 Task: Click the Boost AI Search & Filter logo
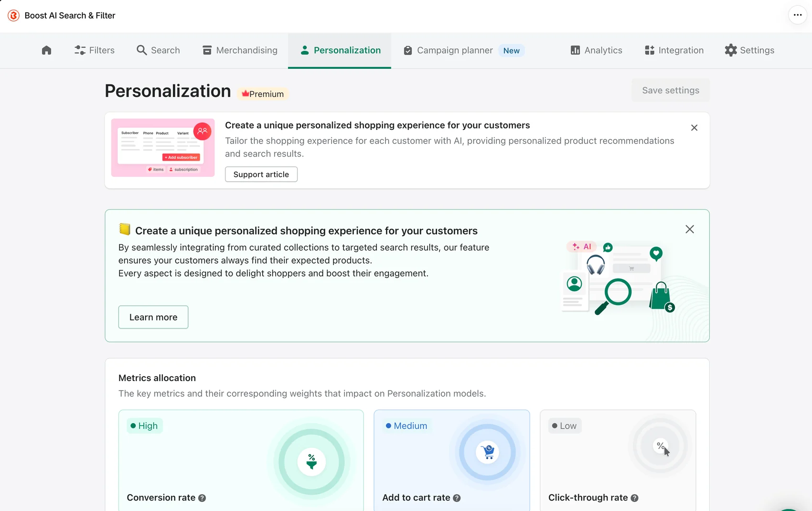point(14,15)
